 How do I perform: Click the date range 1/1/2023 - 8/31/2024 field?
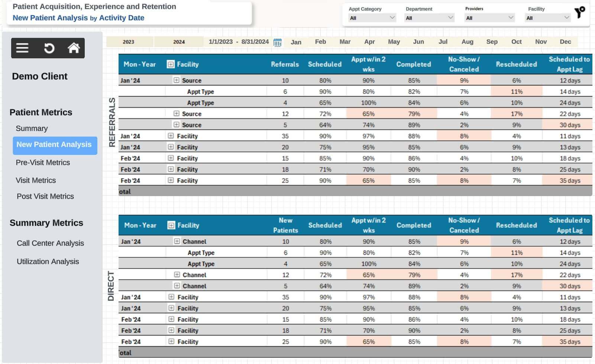pyautogui.click(x=239, y=42)
